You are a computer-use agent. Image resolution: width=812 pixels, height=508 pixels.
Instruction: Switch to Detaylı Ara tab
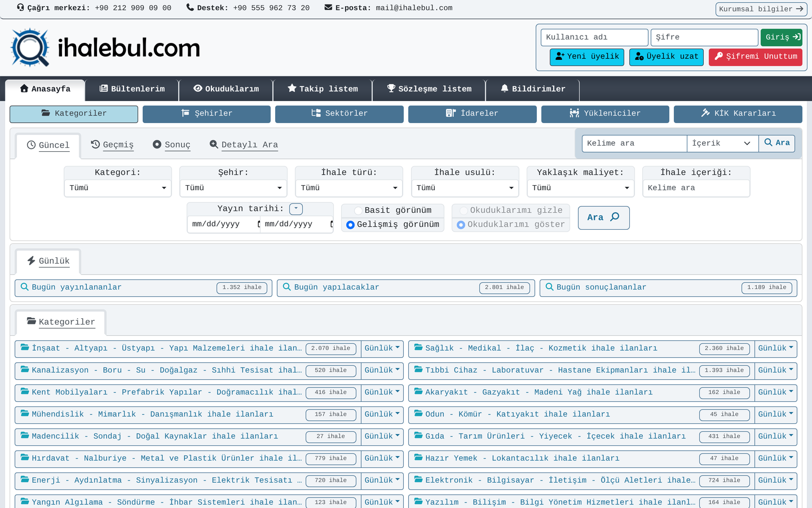[244, 145]
